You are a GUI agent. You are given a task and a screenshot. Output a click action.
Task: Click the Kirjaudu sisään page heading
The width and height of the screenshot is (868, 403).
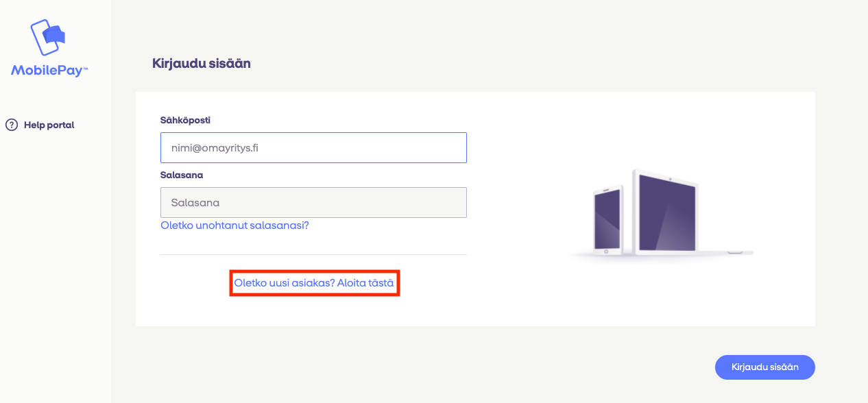[x=201, y=64]
